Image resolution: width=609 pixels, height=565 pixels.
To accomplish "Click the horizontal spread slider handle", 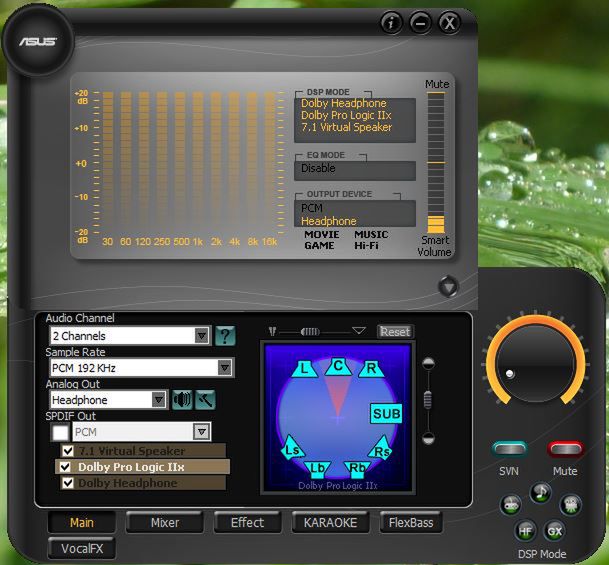I will (310, 332).
